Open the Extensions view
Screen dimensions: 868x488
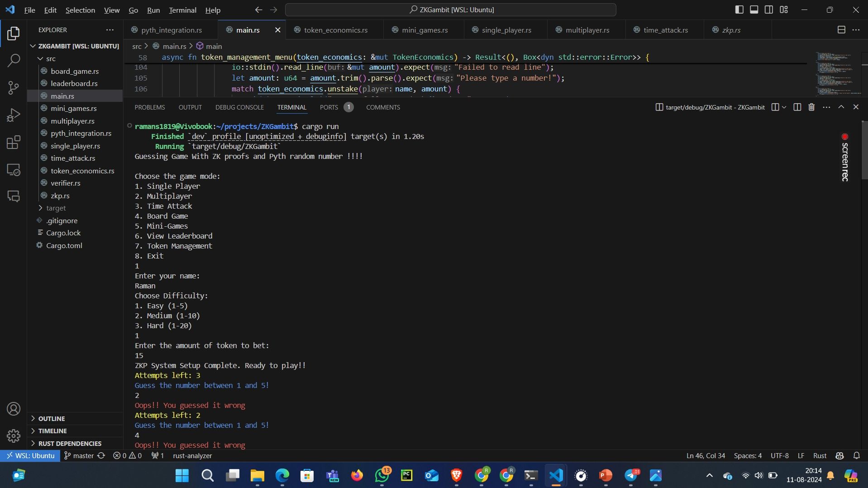tap(14, 142)
